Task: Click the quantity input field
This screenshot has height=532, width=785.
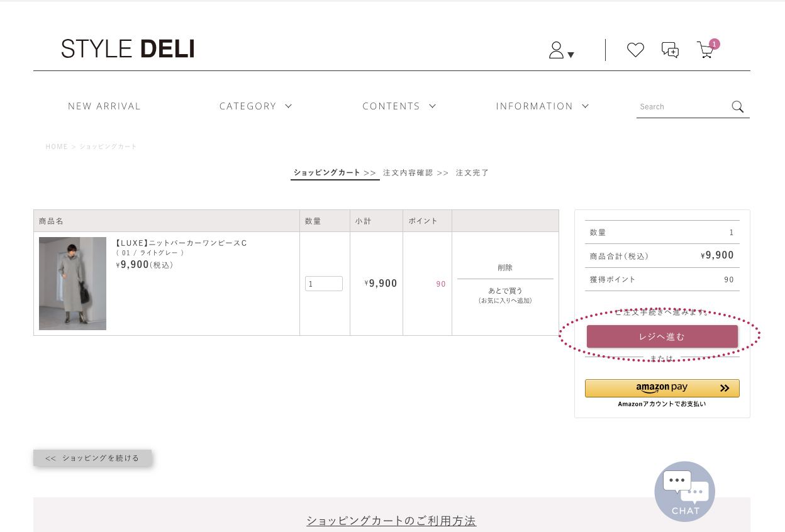Action: pyautogui.click(x=324, y=284)
